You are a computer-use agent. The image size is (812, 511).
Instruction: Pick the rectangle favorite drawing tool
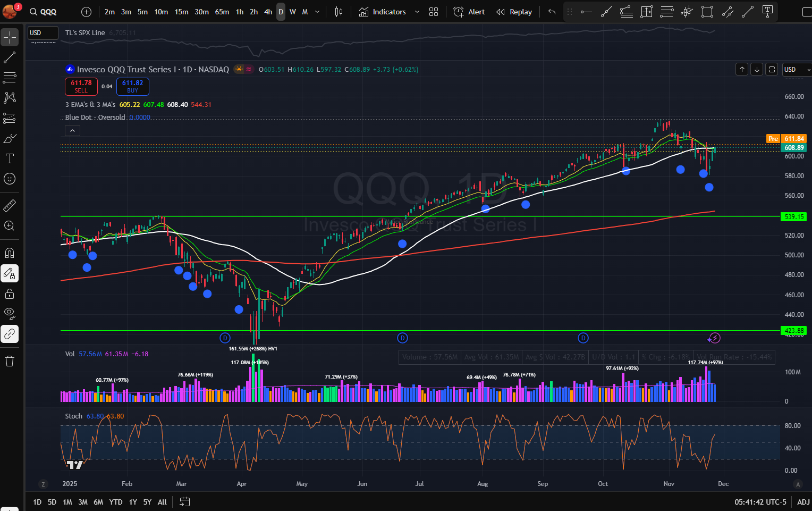(x=707, y=12)
